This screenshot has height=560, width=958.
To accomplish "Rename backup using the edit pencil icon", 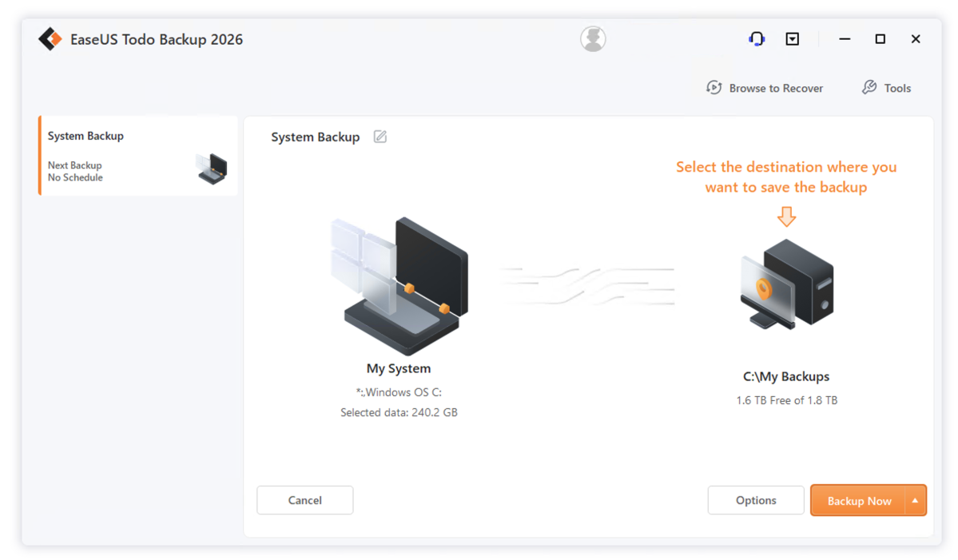I will (380, 137).
